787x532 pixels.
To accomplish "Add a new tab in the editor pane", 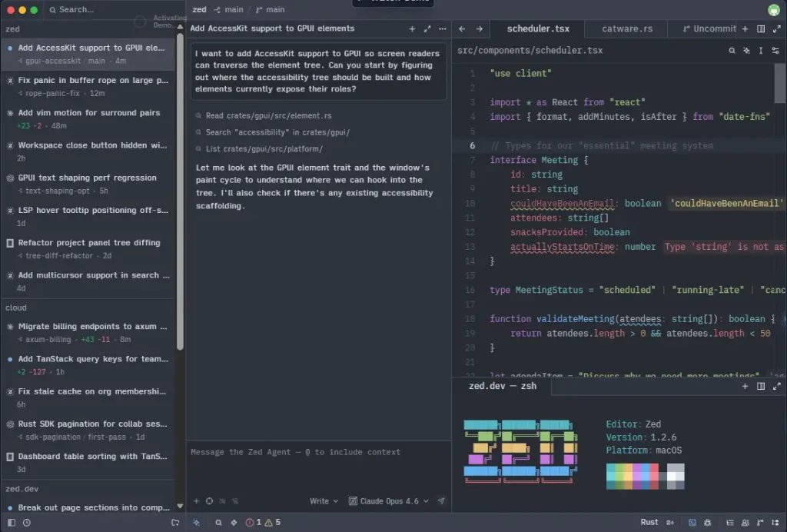I will (745, 28).
